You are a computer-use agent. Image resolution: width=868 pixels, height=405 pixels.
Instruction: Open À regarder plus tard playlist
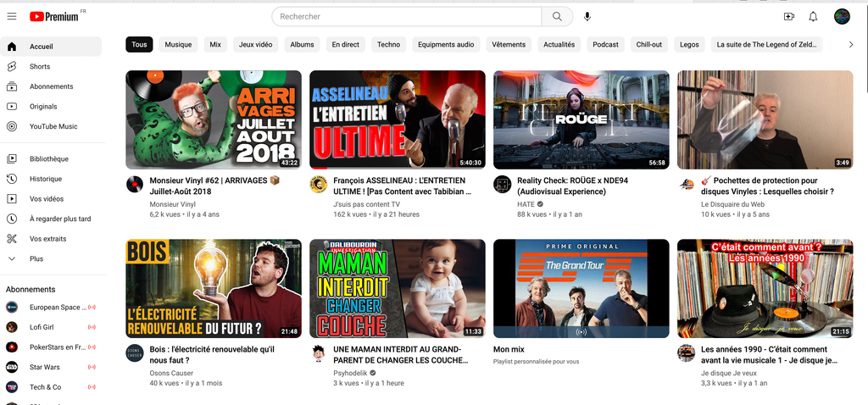click(59, 219)
